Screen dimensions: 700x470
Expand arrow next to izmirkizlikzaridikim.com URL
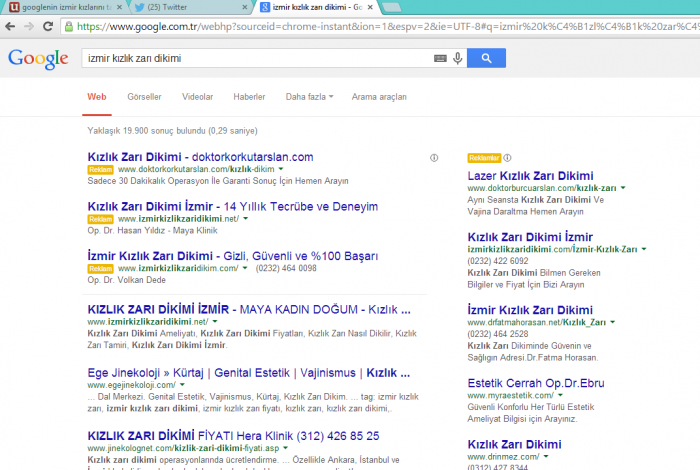pyautogui.click(x=245, y=268)
